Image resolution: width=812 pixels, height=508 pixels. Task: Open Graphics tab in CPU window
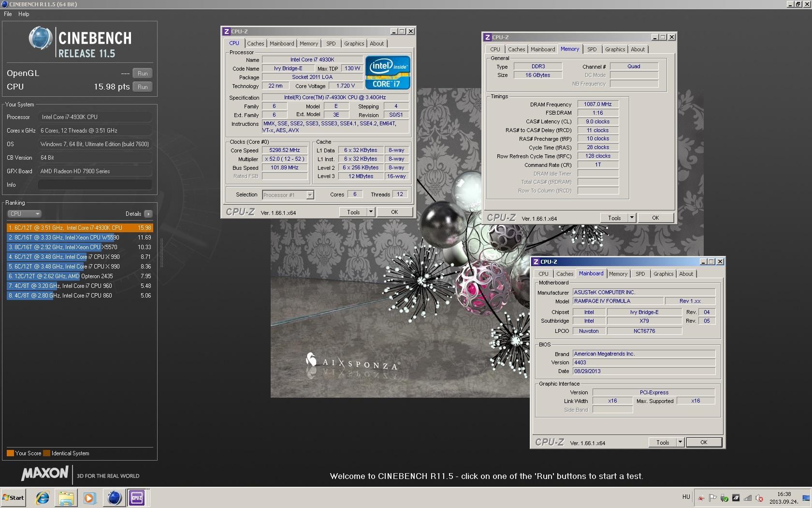tap(354, 44)
